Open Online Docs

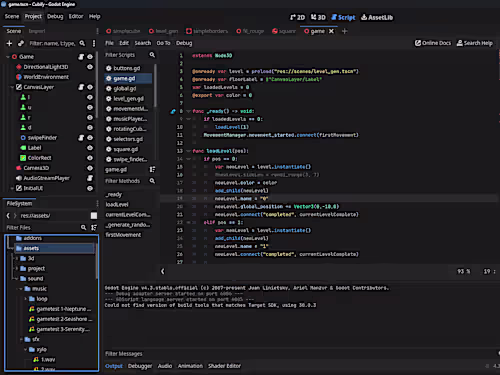coord(433,43)
